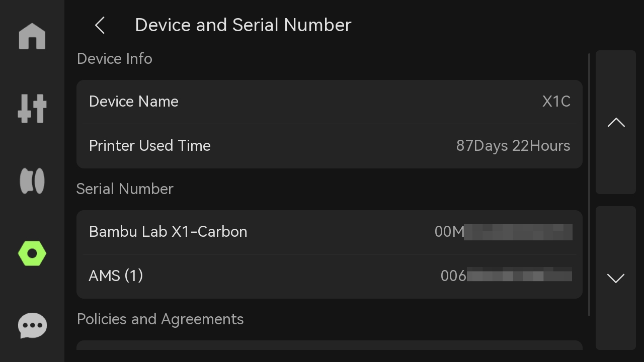Viewport: 644px width, 362px height.
Task: Click the blurred AMS serial starting 006
Action: 506,276
